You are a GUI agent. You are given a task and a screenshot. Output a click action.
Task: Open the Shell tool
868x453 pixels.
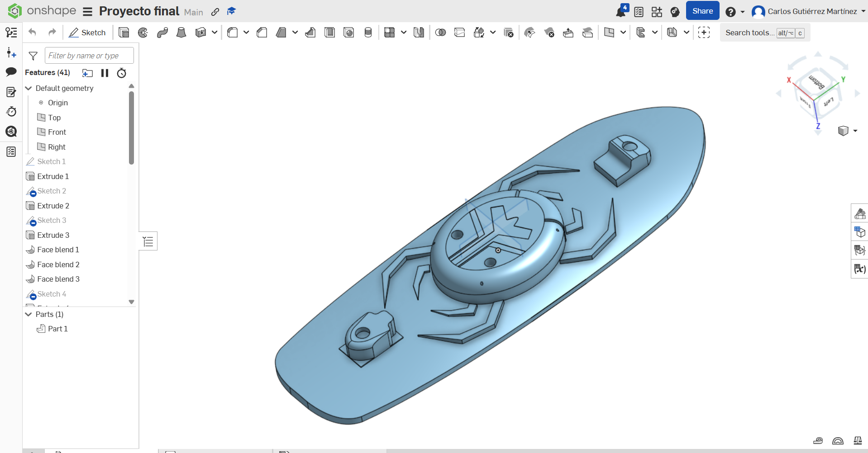329,33
